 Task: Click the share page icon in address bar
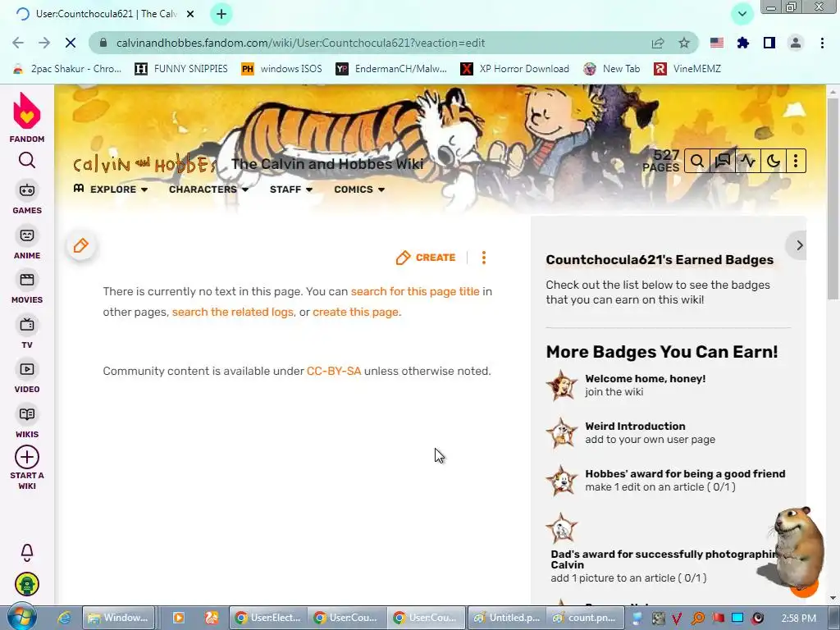tap(658, 43)
